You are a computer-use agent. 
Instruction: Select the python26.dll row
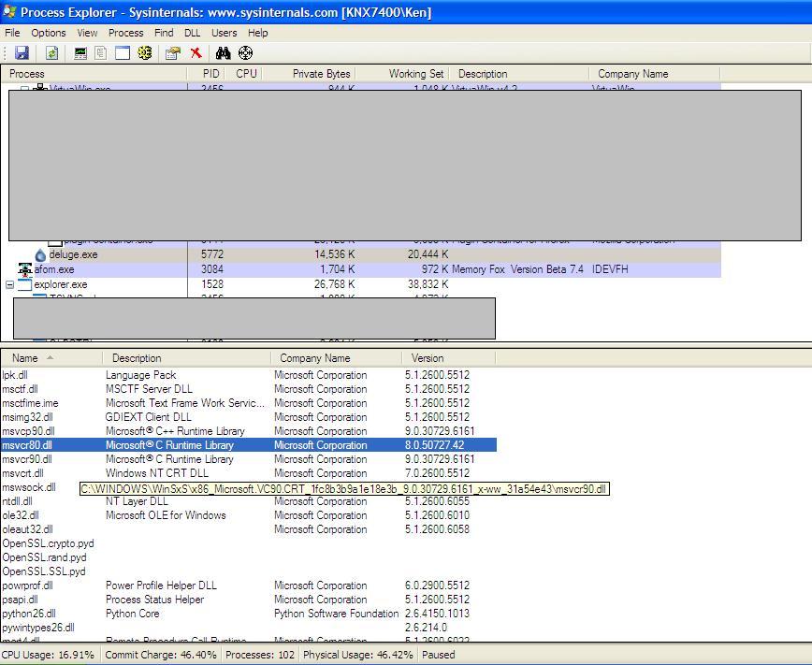coord(249,614)
